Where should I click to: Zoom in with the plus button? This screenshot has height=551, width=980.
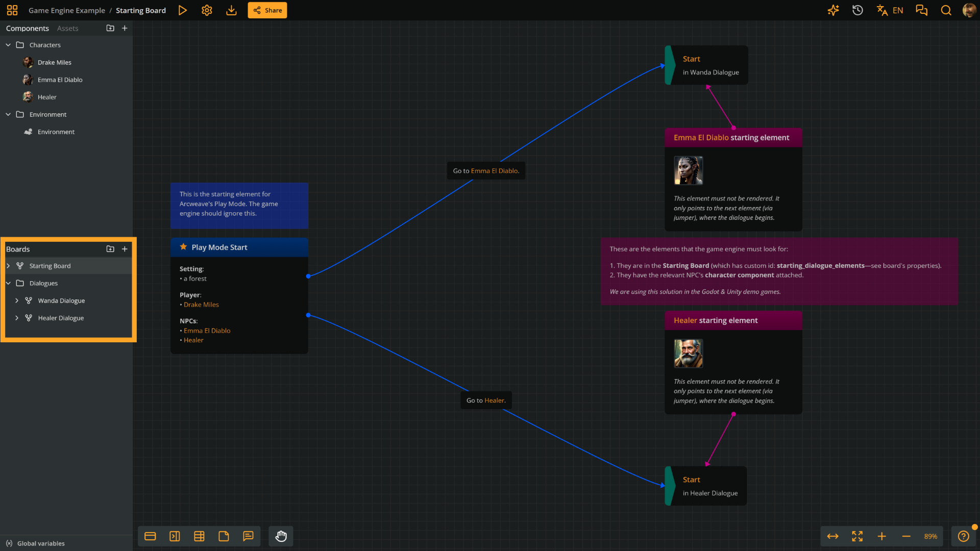[882, 536]
